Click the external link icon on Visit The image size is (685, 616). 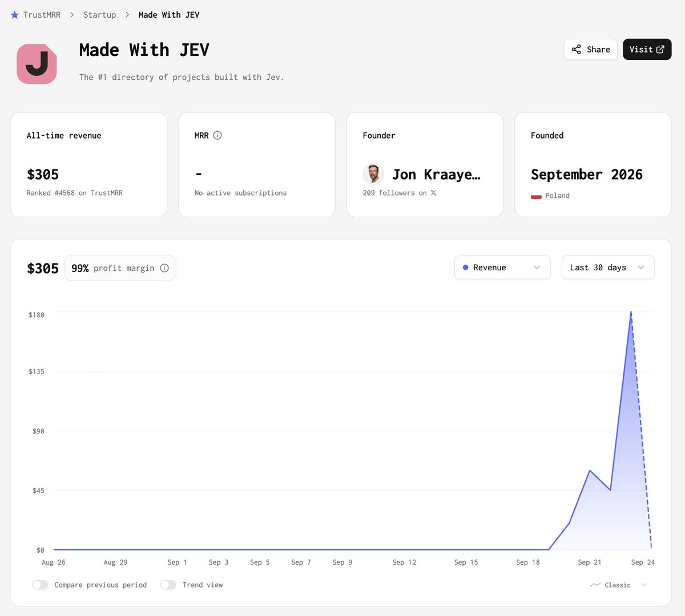click(660, 50)
